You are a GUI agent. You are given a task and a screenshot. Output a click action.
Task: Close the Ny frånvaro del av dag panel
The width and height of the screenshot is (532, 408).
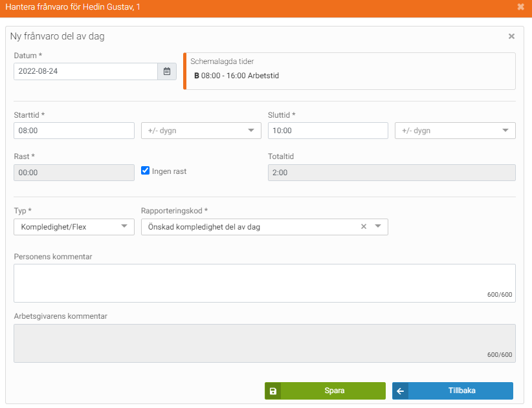pyautogui.click(x=511, y=37)
